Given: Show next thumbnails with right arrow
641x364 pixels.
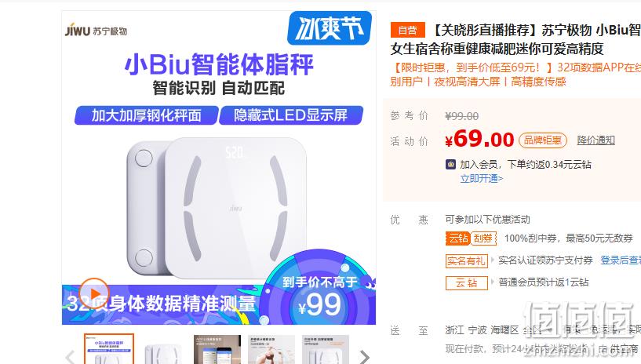Looking at the screenshot, I should (363, 357).
